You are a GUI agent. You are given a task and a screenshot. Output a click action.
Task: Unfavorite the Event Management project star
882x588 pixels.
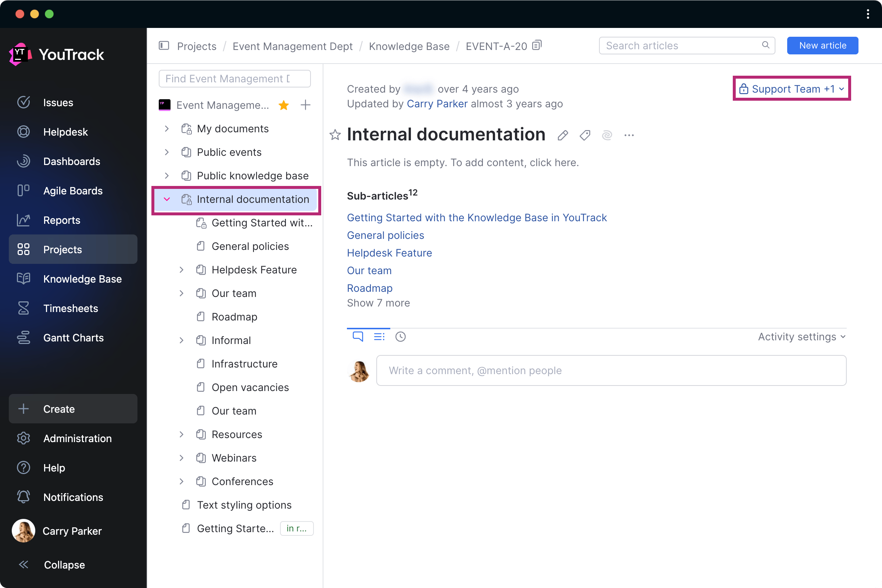pos(284,105)
